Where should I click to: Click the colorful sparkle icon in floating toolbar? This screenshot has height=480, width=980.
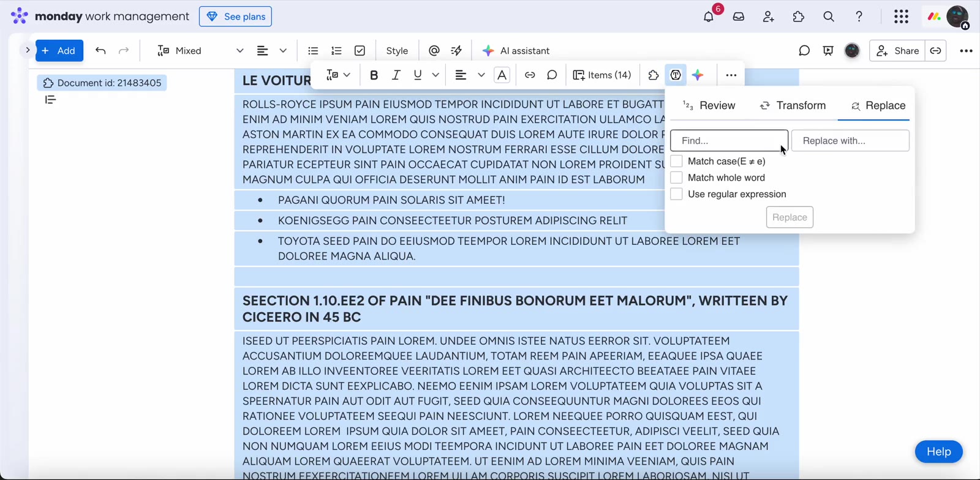click(698, 75)
